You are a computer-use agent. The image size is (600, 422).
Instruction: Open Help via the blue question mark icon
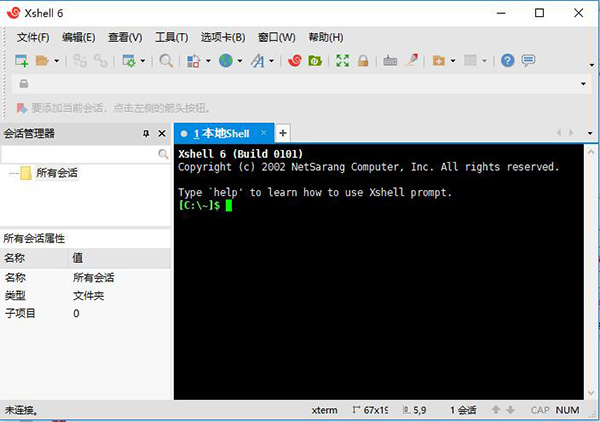[508, 61]
